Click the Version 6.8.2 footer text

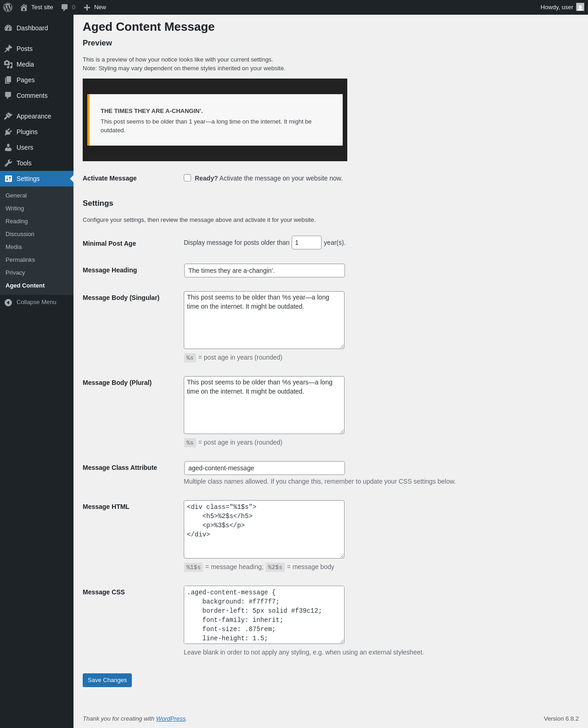[x=561, y=719]
